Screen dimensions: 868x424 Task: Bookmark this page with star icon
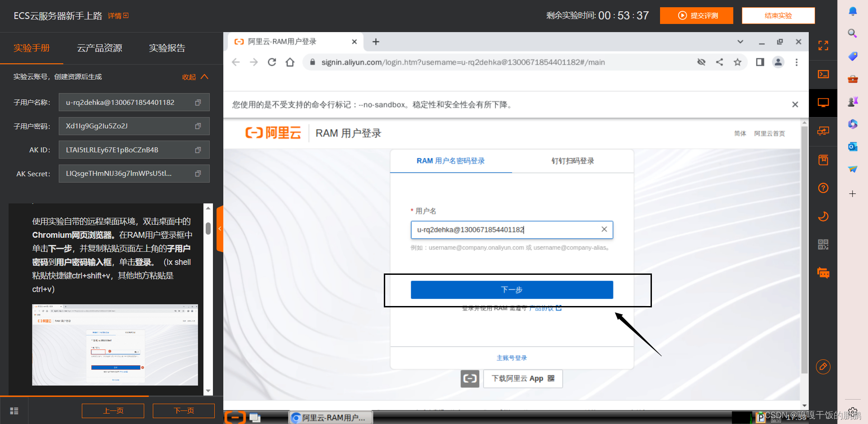coord(737,62)
